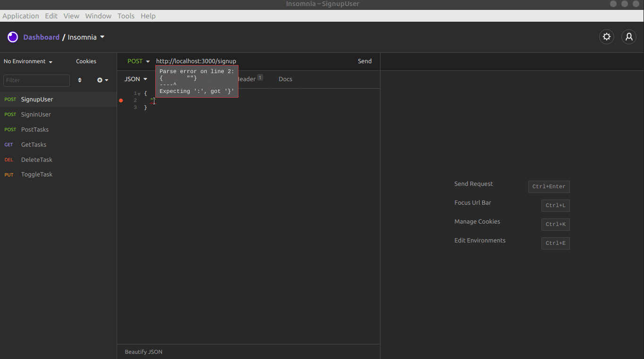Switch to the Header tab
644x359 pixels.
[x=250, y=79]
